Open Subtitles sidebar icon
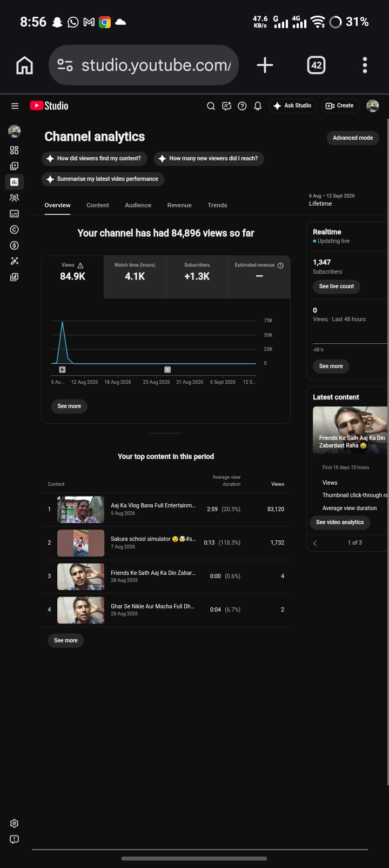 click(15, 214)
